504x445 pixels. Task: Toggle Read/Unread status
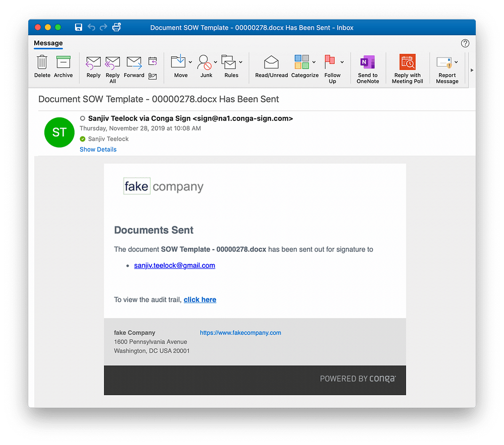pos(271,67)
